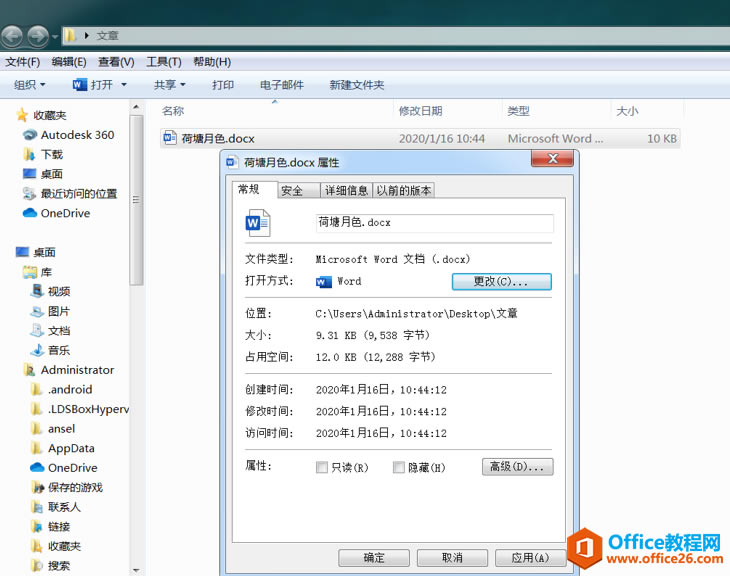Open the 组织 dropdown menu
Viewport: 730px width, 576px height.
pos(29,85)
